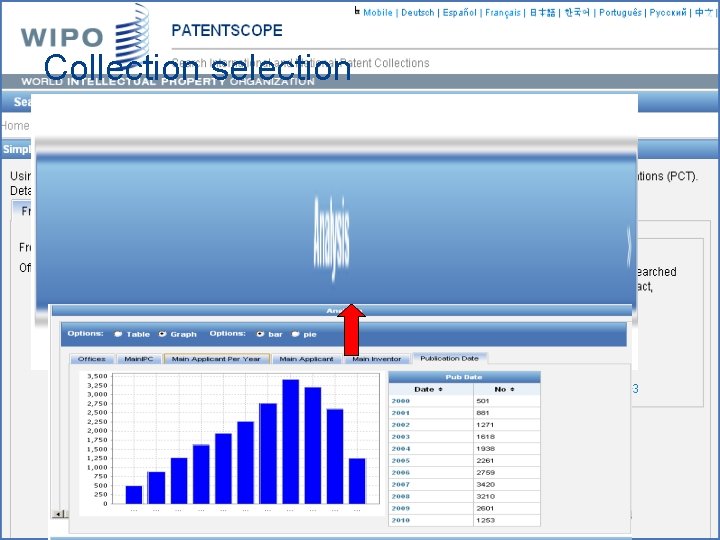Screen dimensions: 720x540
Task: Switch language to Japanese 日本語
Action: pyautogui.click(x=542, y=13)
